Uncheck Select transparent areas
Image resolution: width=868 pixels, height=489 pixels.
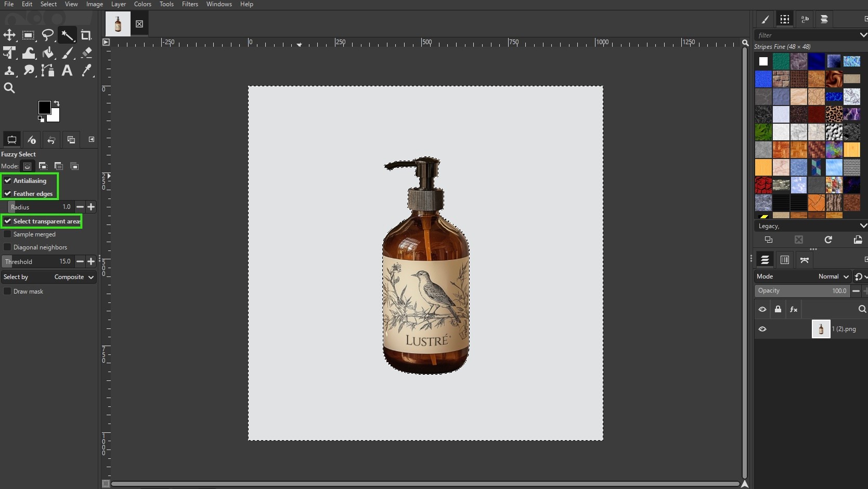coord(8,221)
